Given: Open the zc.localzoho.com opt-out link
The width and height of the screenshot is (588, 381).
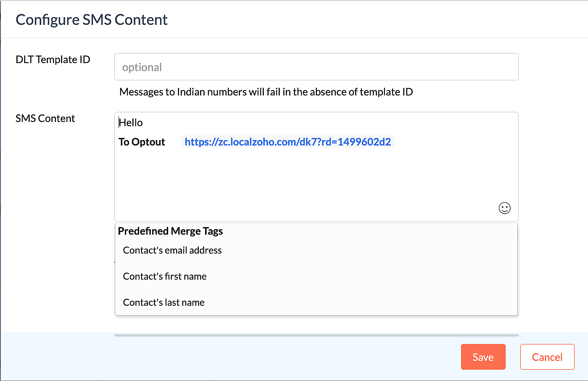Looking at the screenshot, I should click(x=287, y=142).
